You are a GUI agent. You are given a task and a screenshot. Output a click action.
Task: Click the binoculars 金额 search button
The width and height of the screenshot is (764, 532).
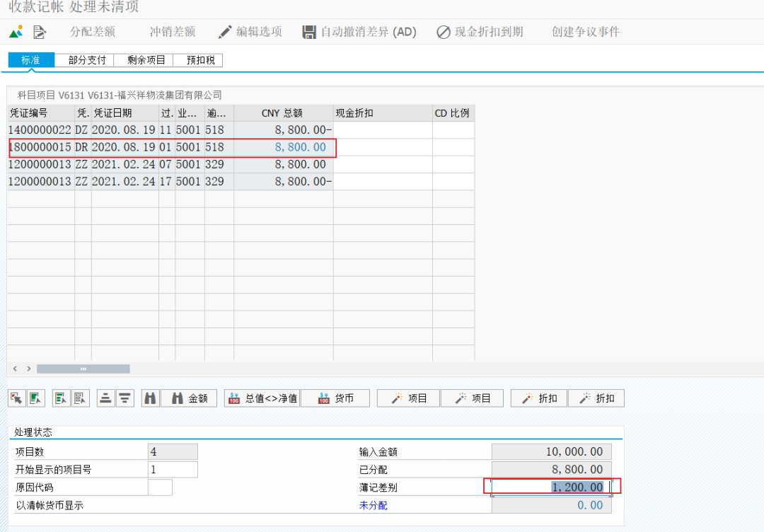[x=189, y=398]
